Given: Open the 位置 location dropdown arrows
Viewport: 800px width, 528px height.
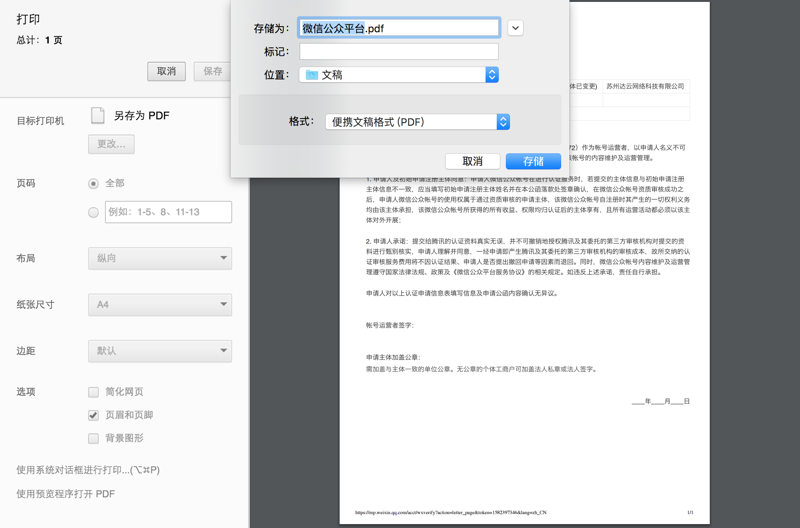Looking at the screenshot, I should point(492,75).
